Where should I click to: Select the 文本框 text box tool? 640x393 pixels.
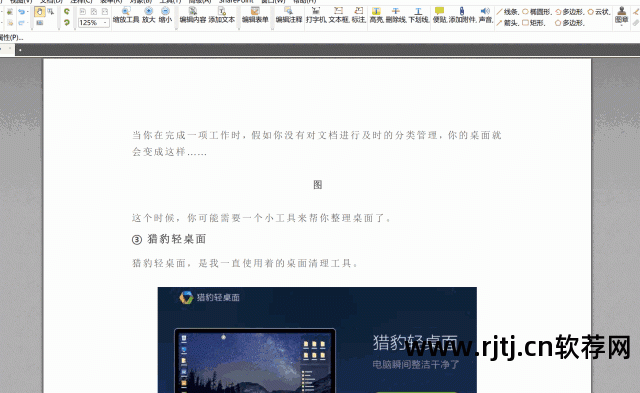pos(338,15)
